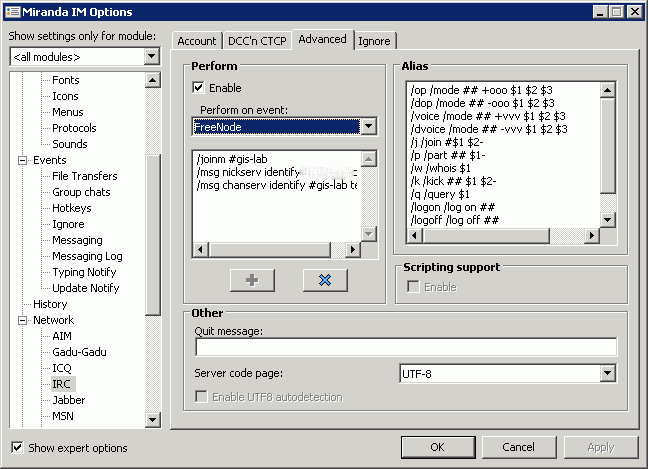Select IRC under Network
Screen dimensions: 648x469
pos(61,384)
